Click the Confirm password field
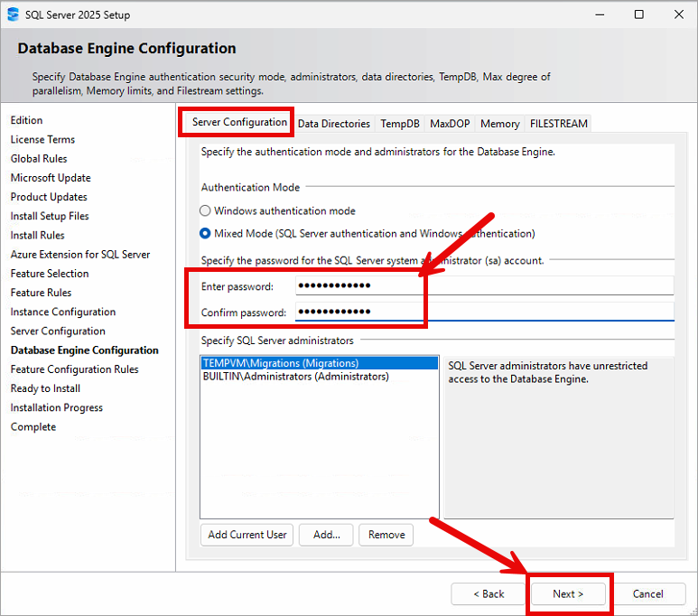This screenshot has width=698, height=616. click(484, 313)
